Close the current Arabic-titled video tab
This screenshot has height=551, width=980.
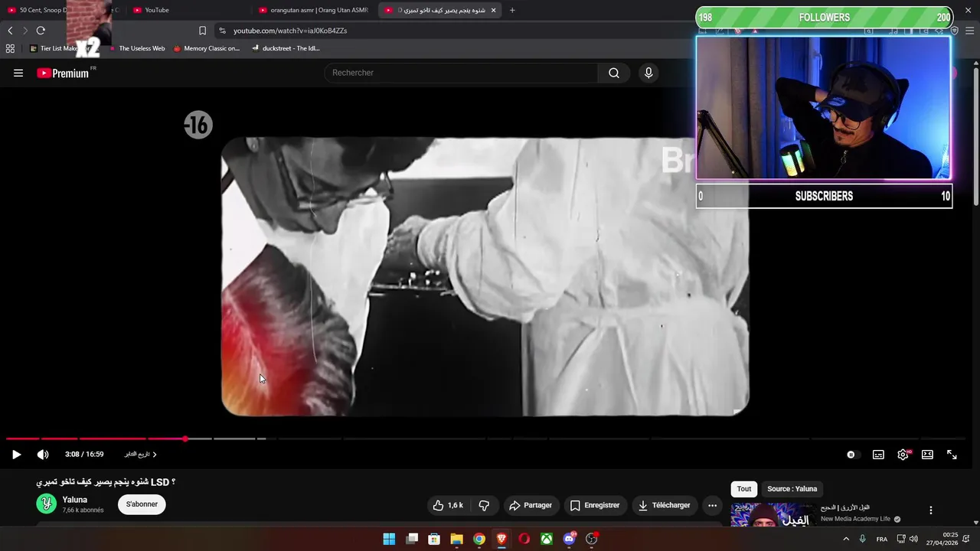(493, 10)
